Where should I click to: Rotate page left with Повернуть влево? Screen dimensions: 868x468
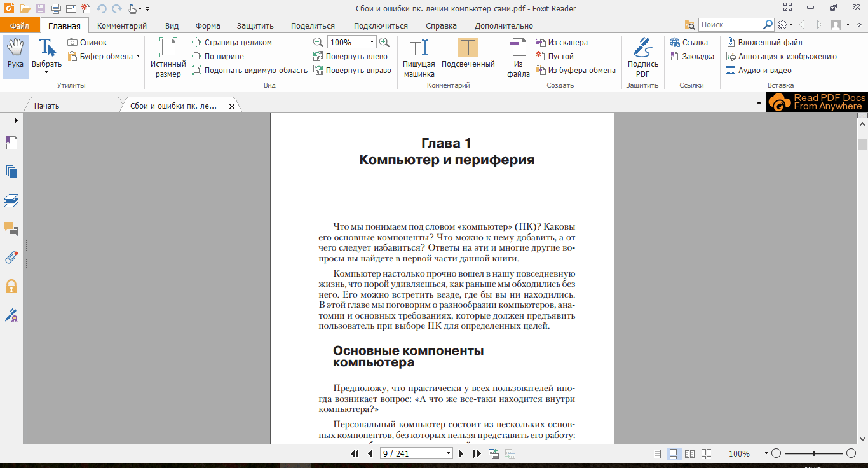350,57
